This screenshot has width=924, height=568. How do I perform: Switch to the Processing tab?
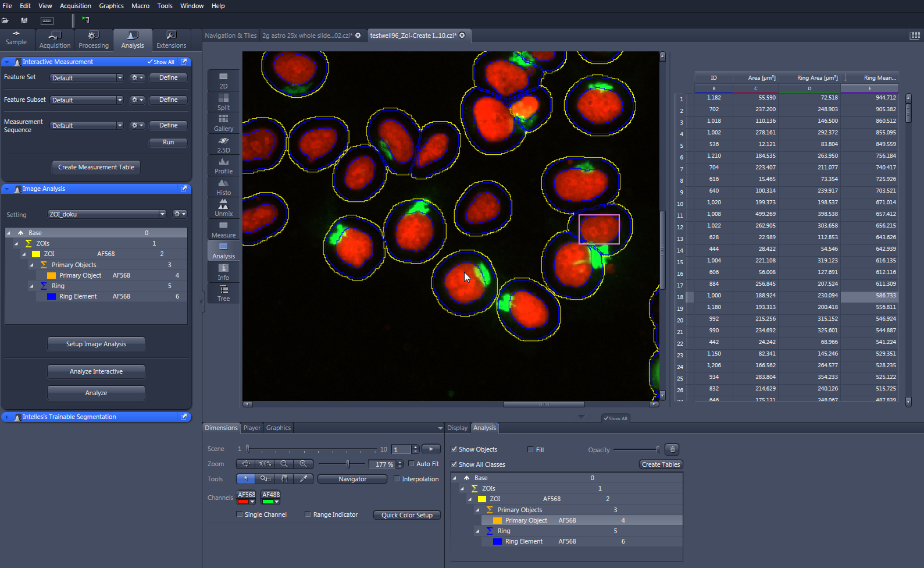point(94,40)
